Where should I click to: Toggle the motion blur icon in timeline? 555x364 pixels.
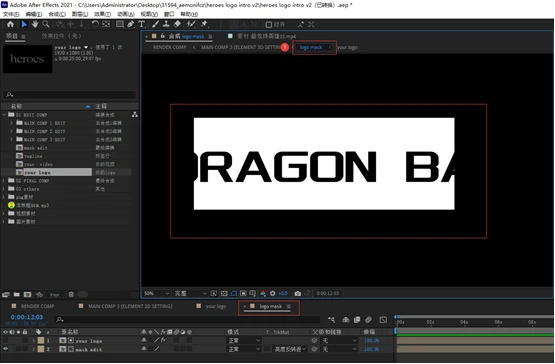[368, 320]
